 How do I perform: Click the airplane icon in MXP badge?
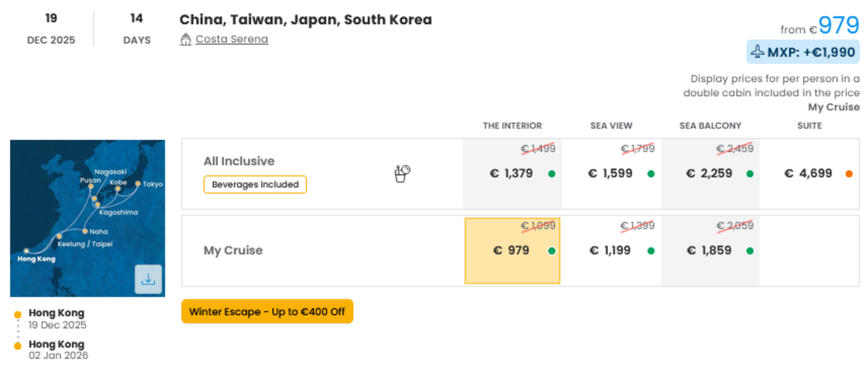(x=757, y=51)
